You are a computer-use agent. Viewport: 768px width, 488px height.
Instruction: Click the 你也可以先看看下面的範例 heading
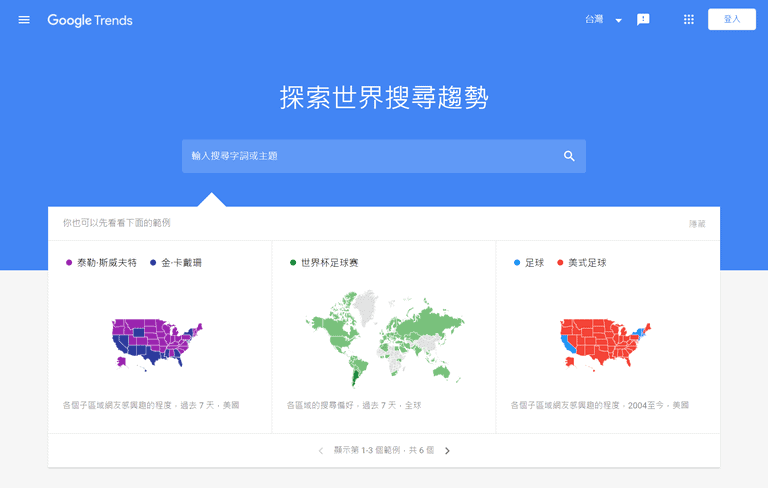click(117, 223)
